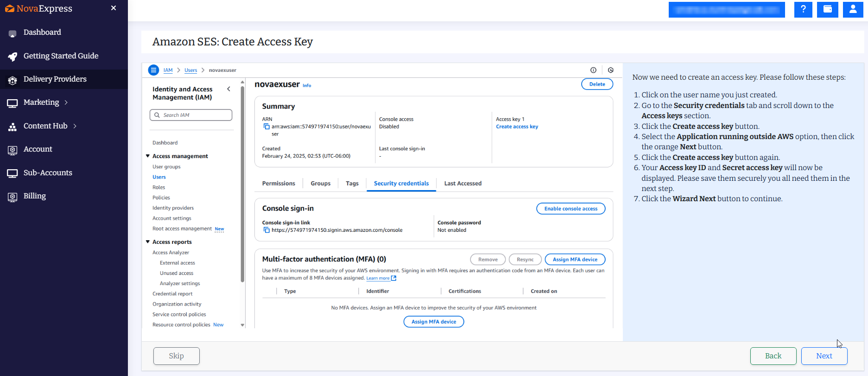The height and width of the screenshot is (376, 868).
Task: Click the help question mark icon
Action: click(x=803, y=9)
